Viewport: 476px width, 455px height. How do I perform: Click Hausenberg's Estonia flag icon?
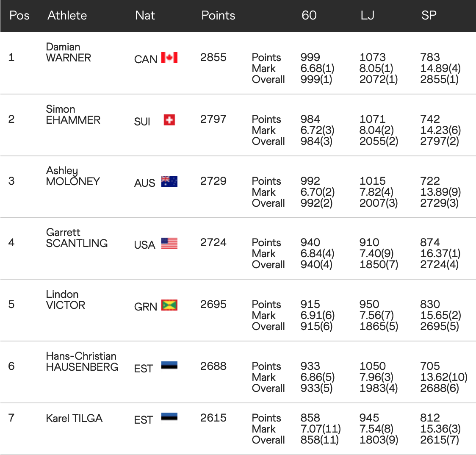(169, 366)
